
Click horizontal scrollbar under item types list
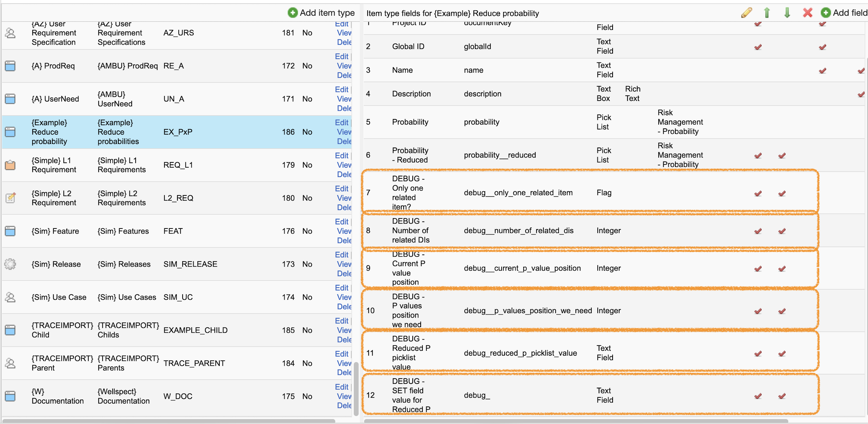tap(169, 421)
